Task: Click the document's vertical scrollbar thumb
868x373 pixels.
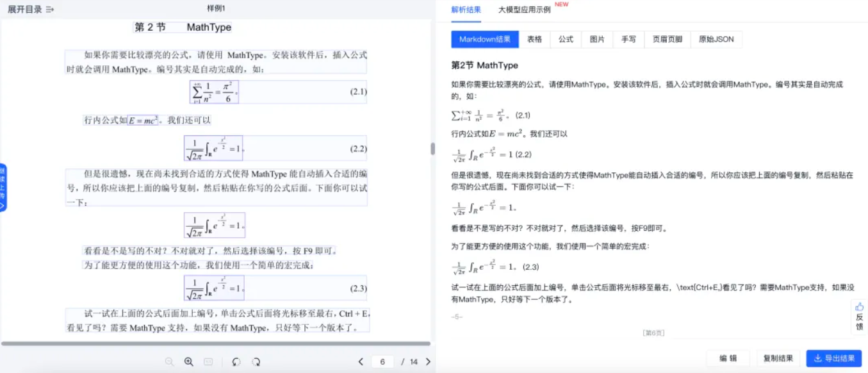Action: (x=432, y=149)
